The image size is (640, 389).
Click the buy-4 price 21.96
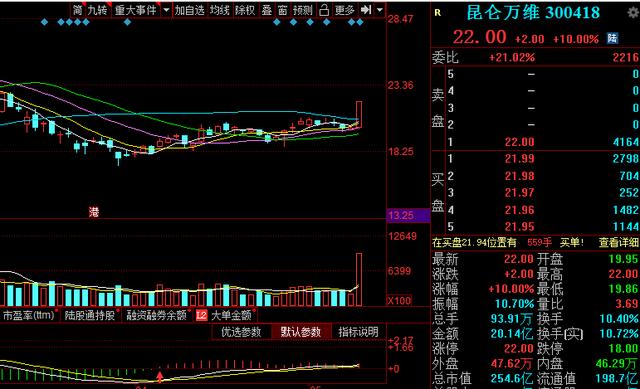[x=519, y=210]
